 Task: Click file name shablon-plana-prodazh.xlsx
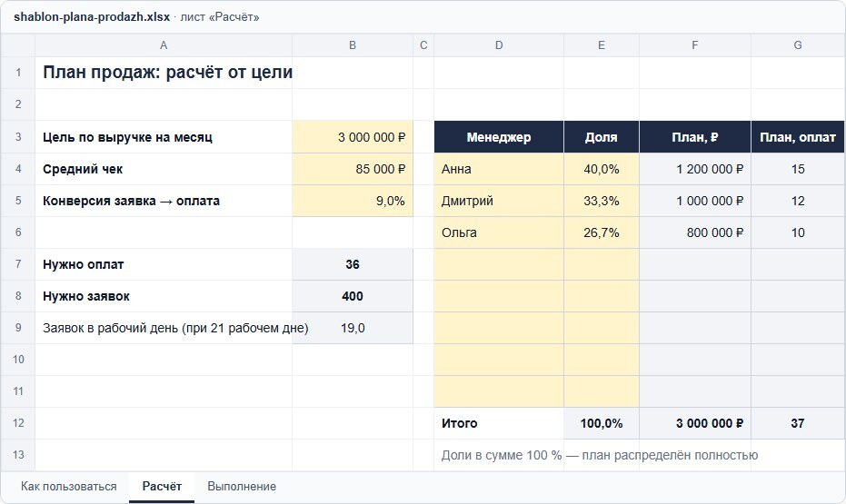point(92,16)
